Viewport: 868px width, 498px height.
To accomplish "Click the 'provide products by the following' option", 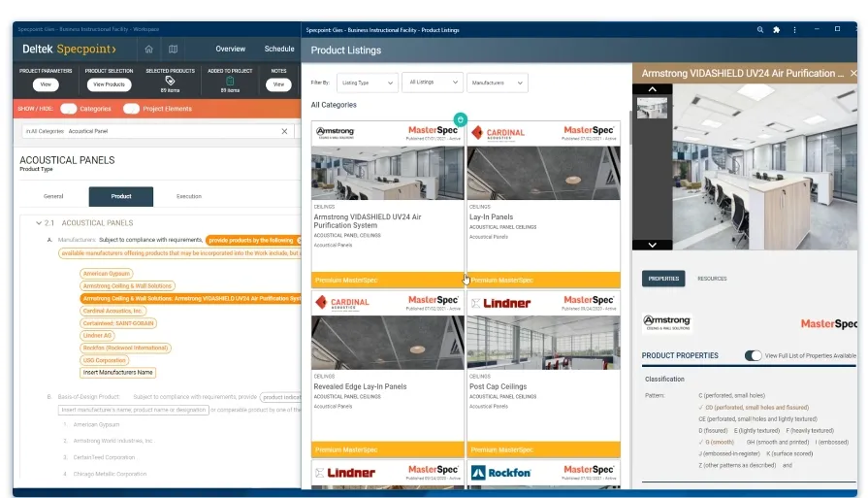I will (252, 241).
